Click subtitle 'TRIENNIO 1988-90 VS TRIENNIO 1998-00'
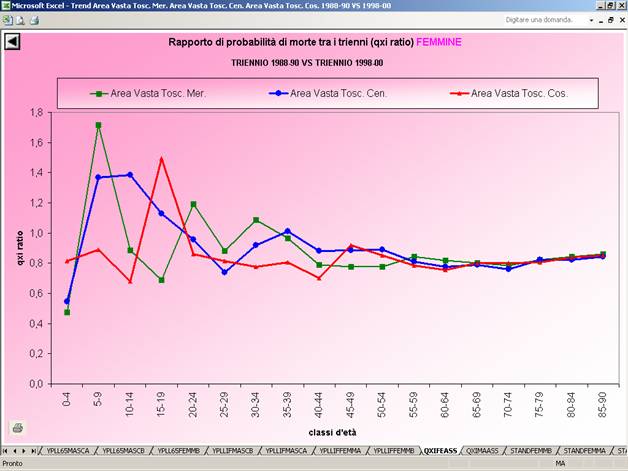 (x=307, y=63)
